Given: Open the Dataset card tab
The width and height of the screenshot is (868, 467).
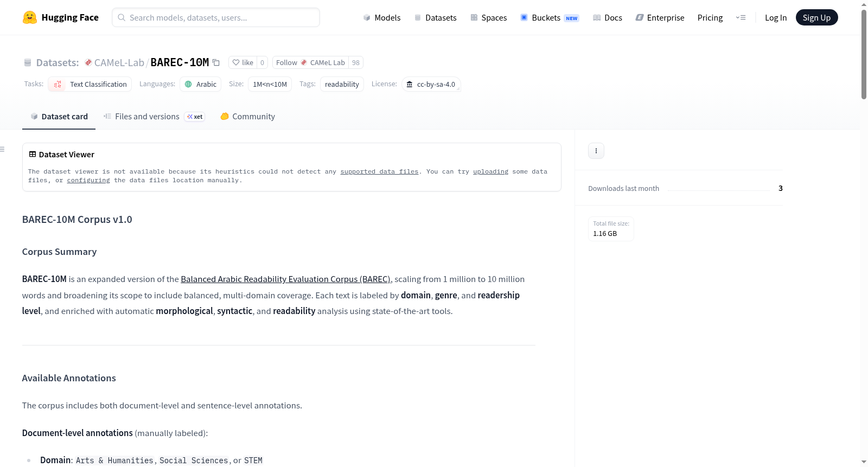Looking at the screenshot, I should tap(59, 116).
